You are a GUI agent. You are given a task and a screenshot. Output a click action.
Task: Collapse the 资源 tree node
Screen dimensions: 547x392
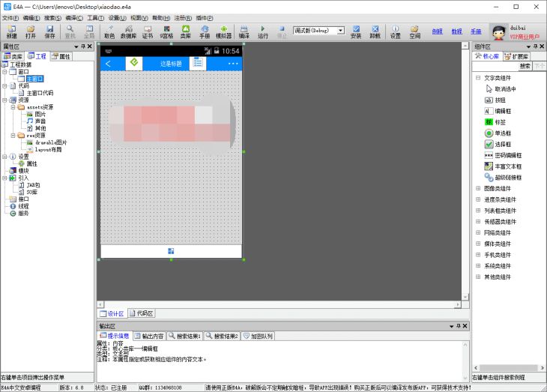pos(4,100)
